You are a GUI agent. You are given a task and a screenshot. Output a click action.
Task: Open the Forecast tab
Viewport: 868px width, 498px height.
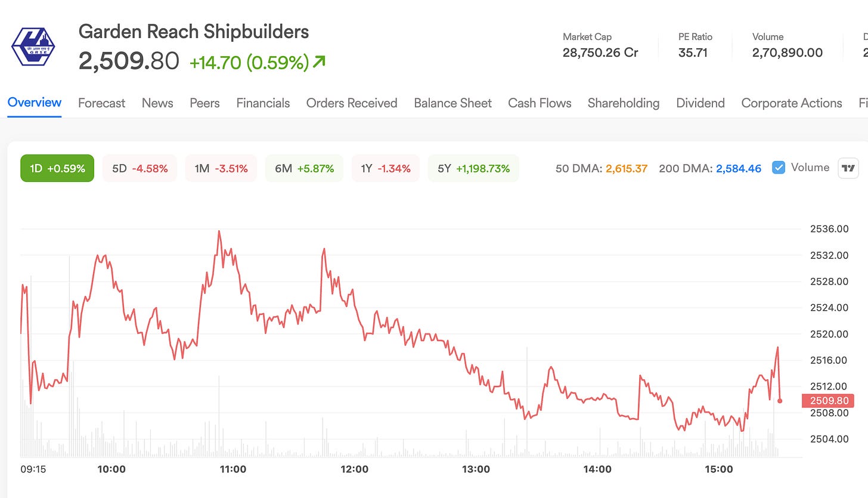click(101, 103)
